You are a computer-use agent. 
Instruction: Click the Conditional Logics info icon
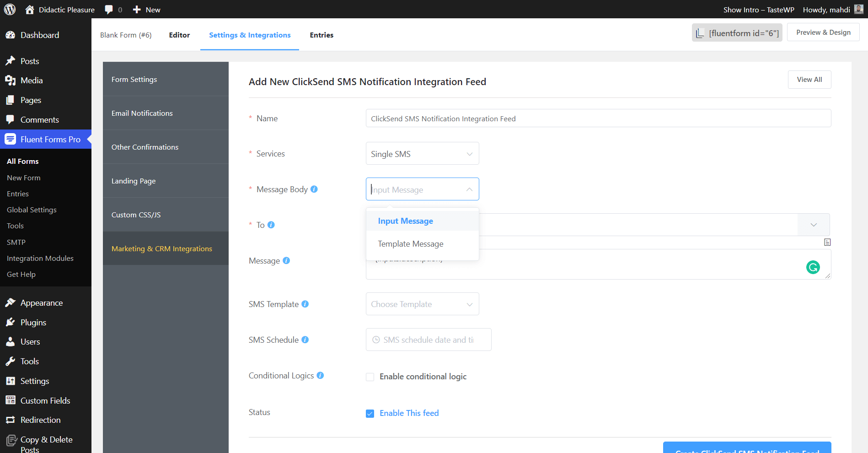320,375
